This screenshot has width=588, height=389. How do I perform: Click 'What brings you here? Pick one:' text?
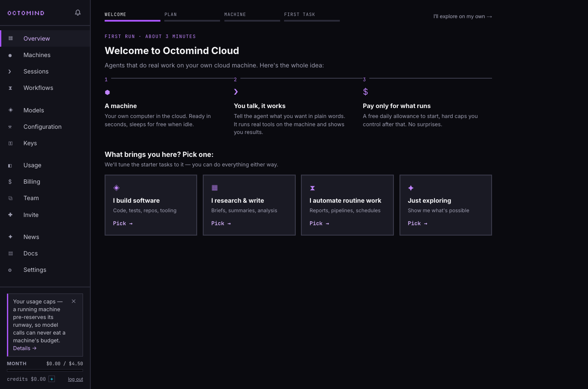pos(159,154)
